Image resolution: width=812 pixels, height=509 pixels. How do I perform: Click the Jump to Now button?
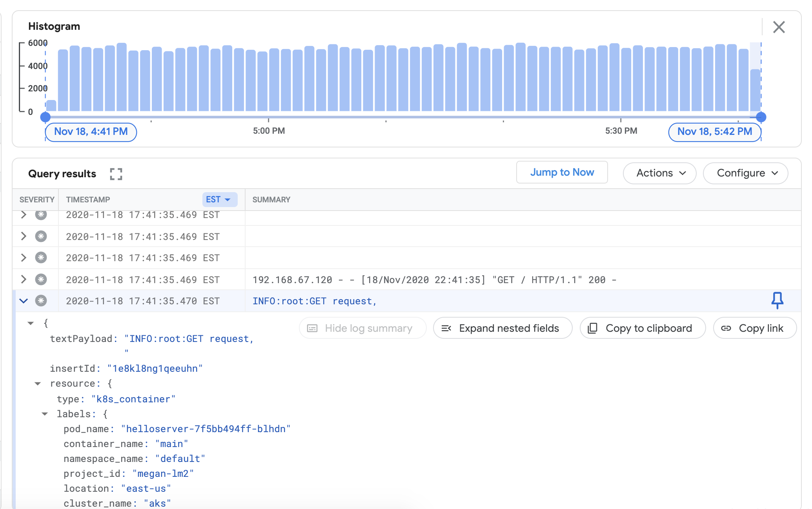click(561, 173)
